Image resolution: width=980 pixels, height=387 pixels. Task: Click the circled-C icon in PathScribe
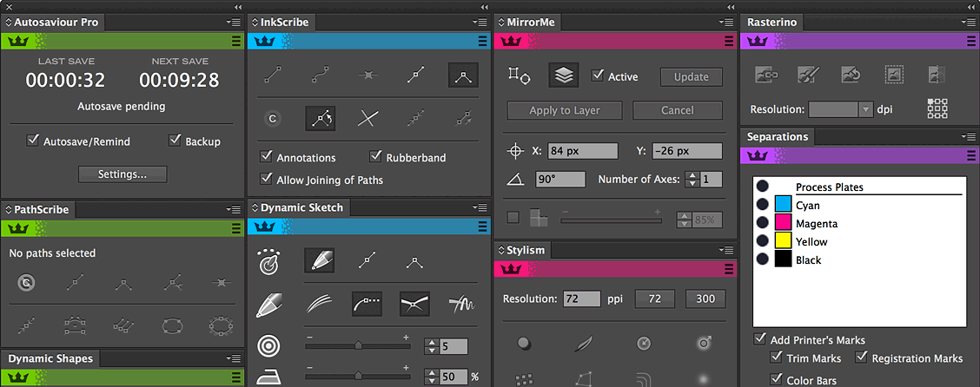click(x=26, y=284)
